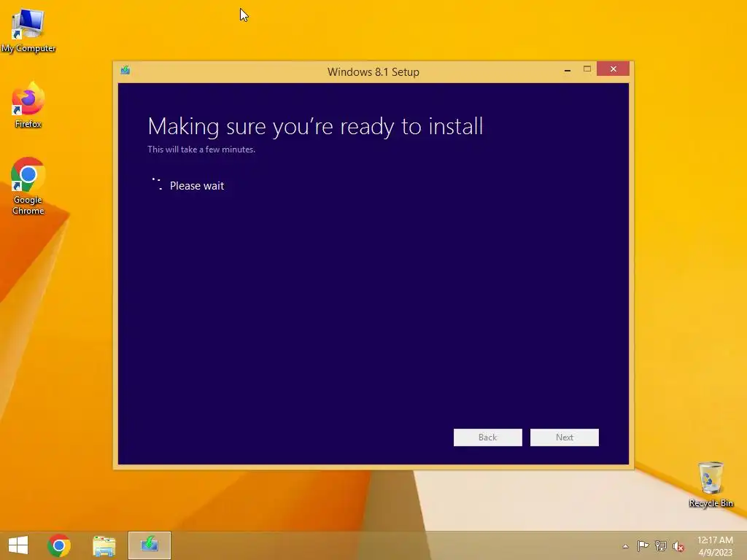
Task: Select the Google Chrome desktop shortcut
Action: [x=28, y=186]
